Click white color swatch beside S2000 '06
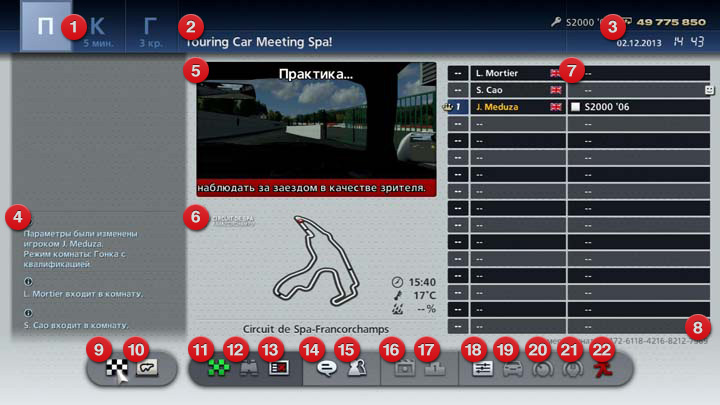The image size is (720, 405). point(577,107)
